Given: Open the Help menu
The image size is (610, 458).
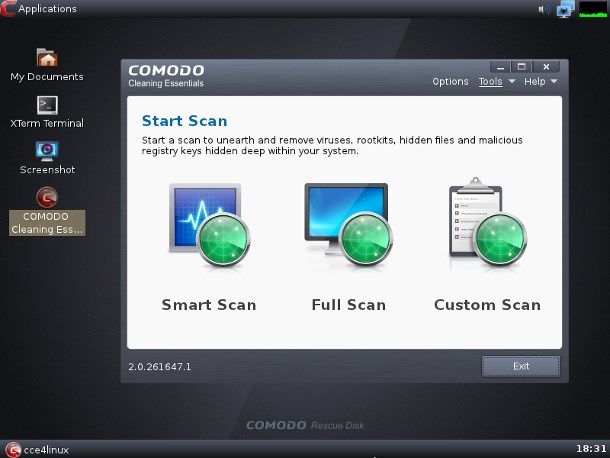Looking at the screenshot, I should (x=535, y=81).
